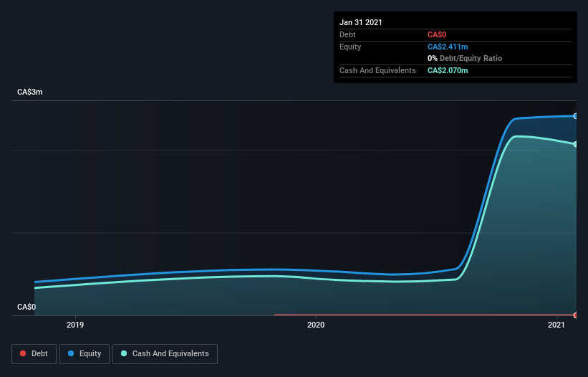Click the 2020 x-axis label
This screenshot has height=377, width=588.
coord(316,325)
